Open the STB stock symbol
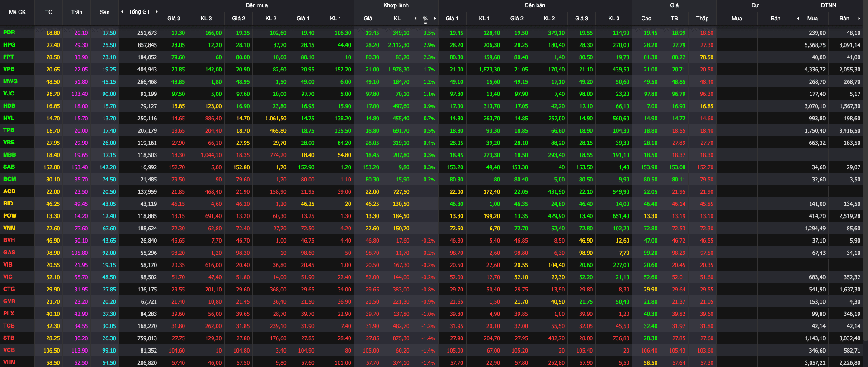868x367 pixels. click(9, 338)
